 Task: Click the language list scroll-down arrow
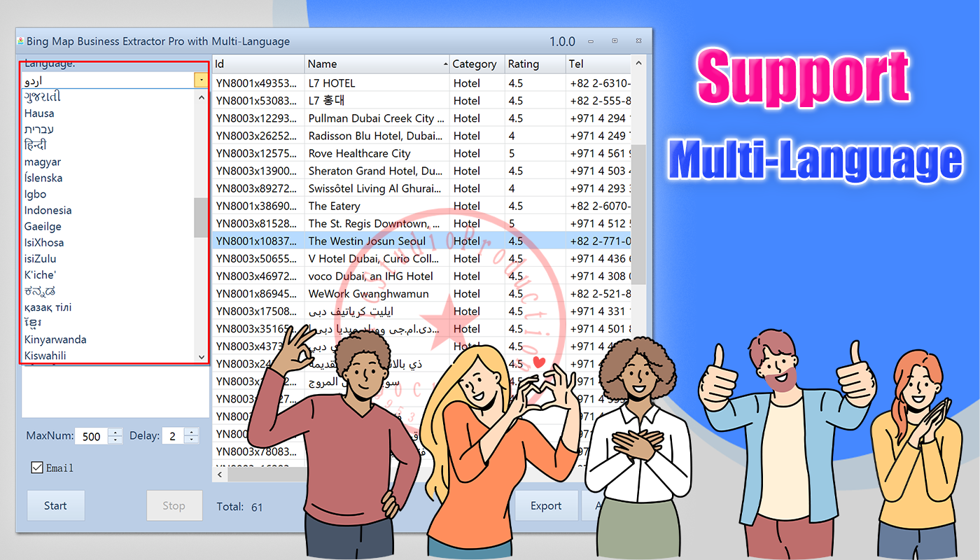click(202, 356)
